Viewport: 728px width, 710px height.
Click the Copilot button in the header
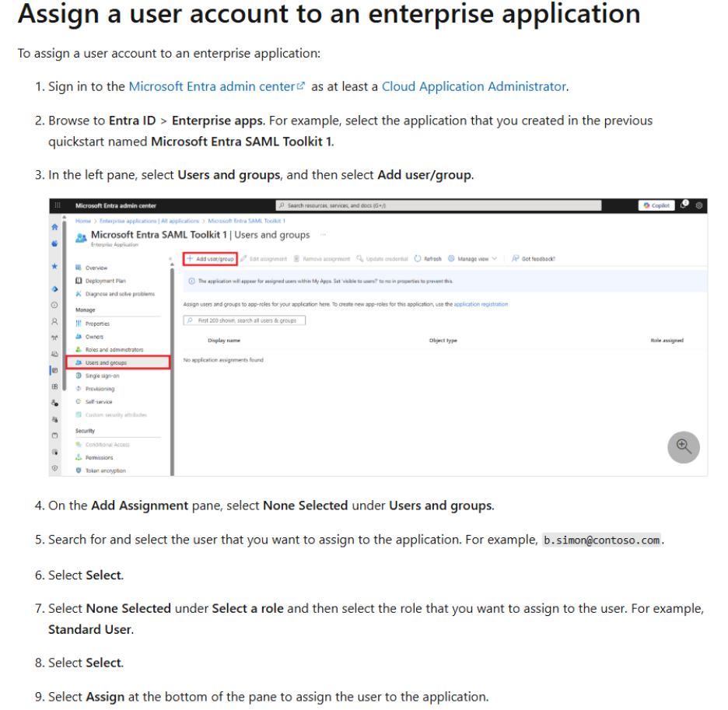click(x=656, y=205)
